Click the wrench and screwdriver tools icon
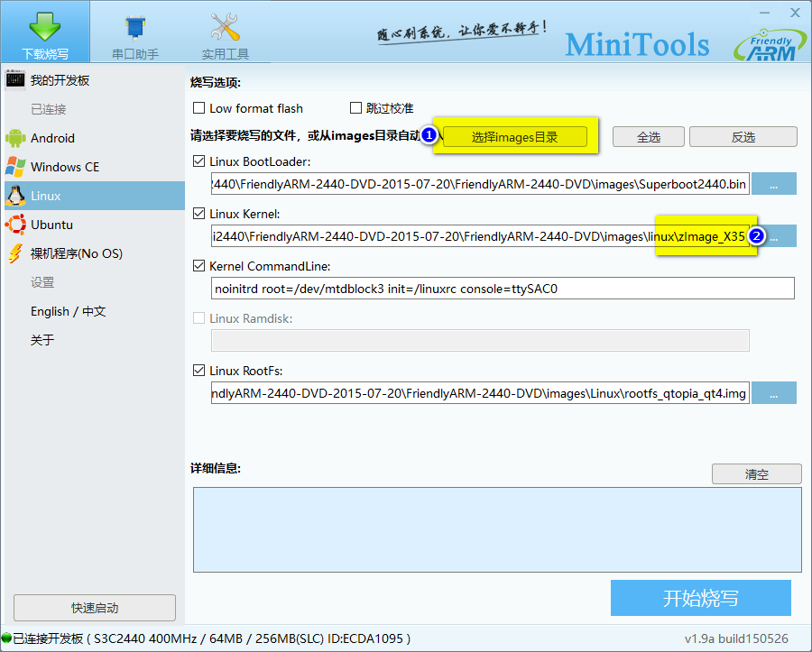 (226, 27)
